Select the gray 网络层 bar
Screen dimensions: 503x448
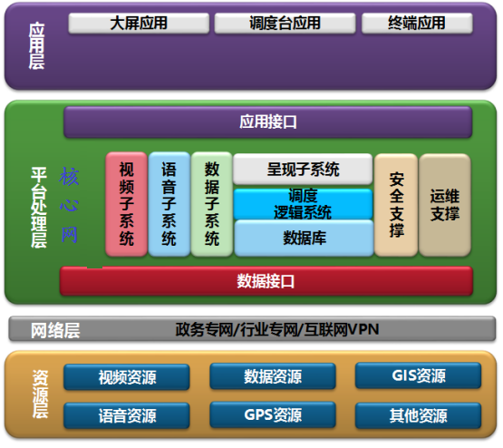click(252, 329)
